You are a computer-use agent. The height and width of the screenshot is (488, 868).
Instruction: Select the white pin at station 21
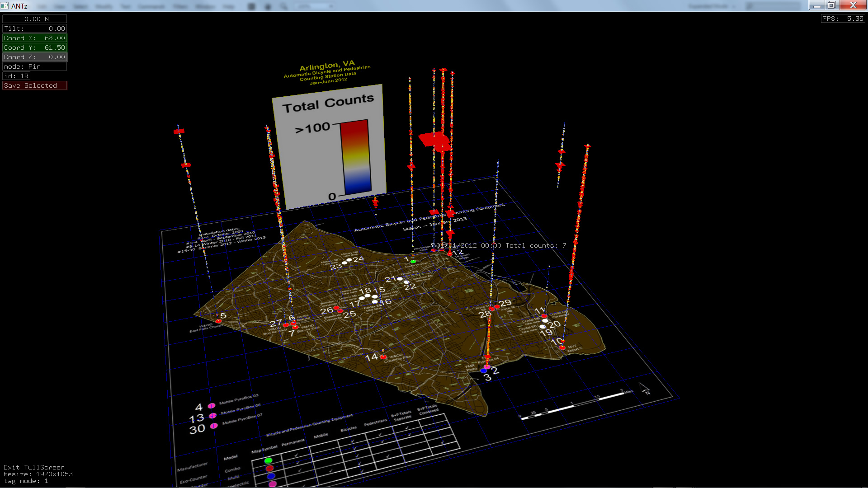tap(400, 279)
